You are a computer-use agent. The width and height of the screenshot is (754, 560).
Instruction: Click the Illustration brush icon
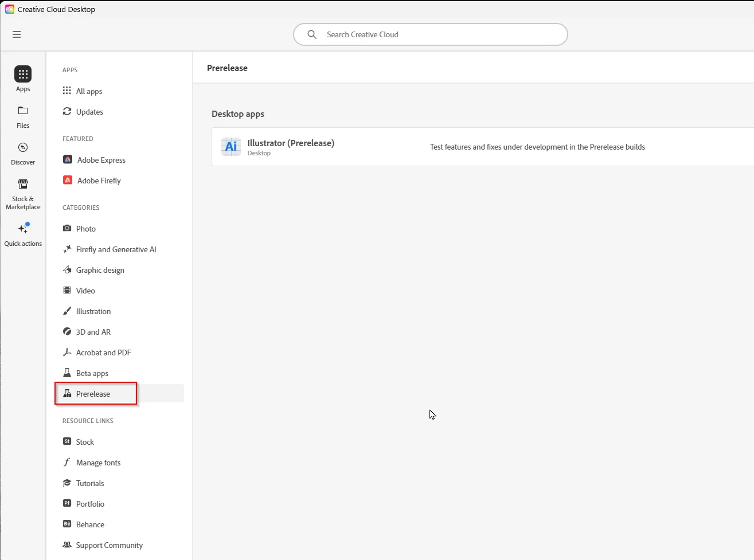click(67, 311)
